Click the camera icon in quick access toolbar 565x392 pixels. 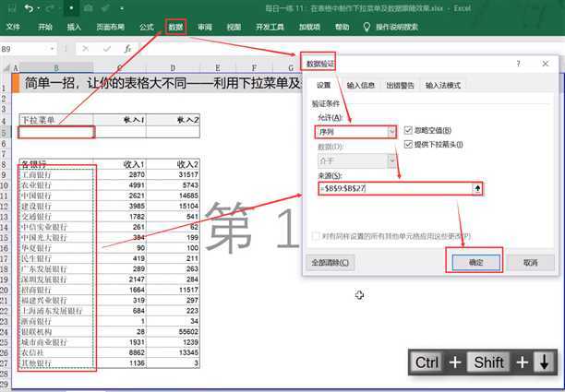89,8
